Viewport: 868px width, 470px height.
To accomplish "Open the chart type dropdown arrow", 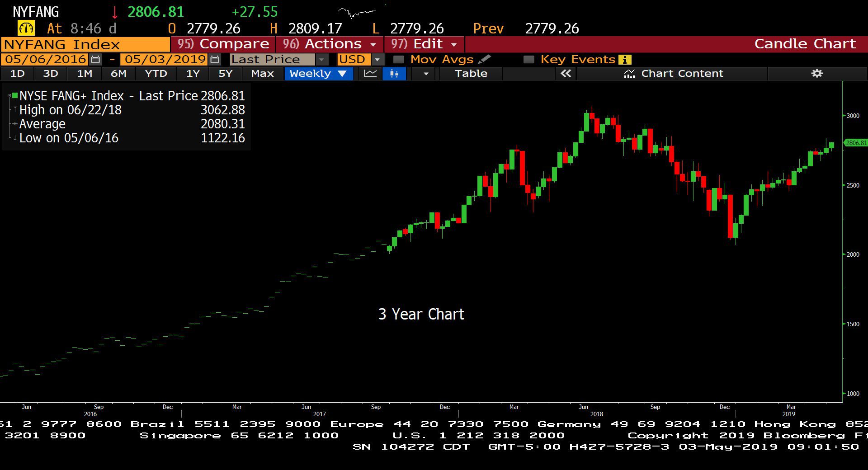I will click(x=425, y=74).
